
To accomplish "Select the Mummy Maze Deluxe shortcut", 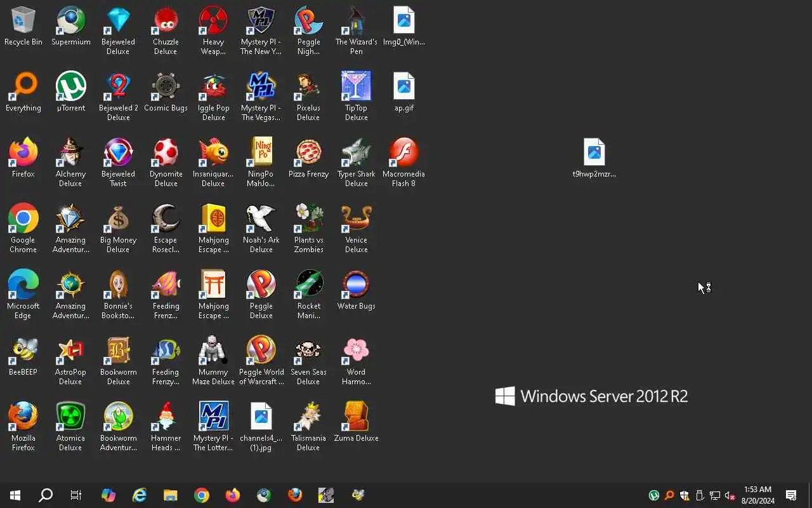I will [x=213, y=361].
